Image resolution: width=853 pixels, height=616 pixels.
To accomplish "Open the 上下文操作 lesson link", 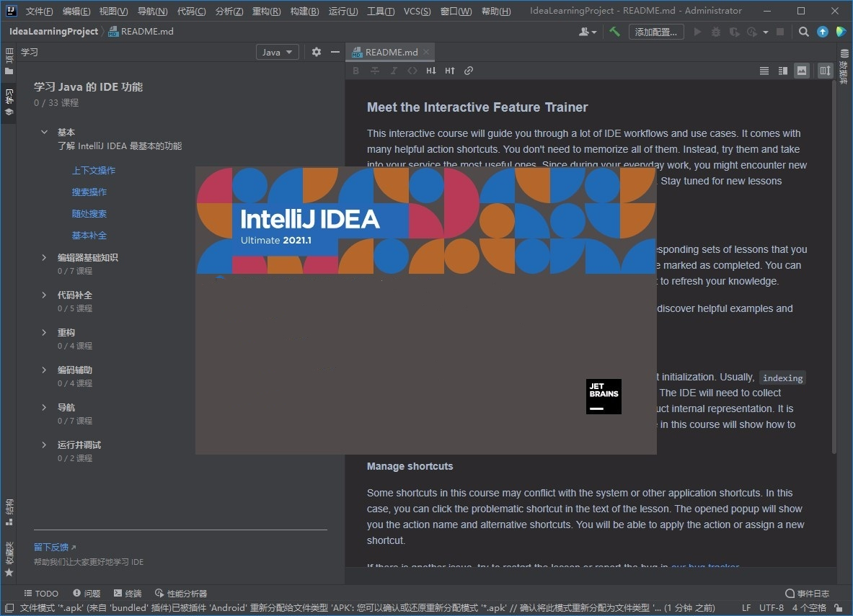I will click(93, 171).
